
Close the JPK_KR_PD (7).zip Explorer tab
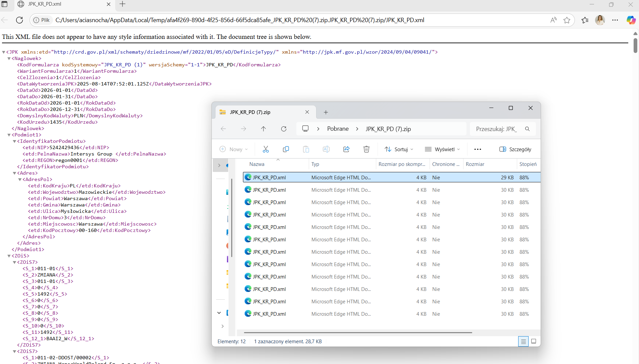click(307, 112)
